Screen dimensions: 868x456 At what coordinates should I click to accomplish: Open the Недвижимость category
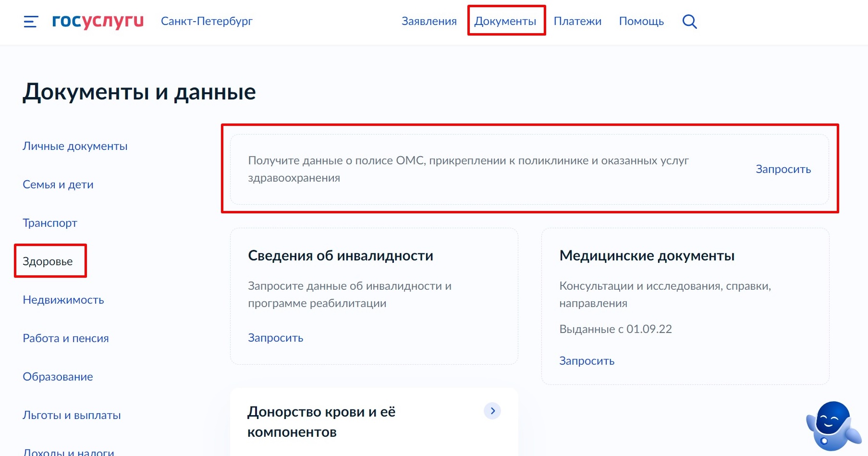tap(63, 300)
